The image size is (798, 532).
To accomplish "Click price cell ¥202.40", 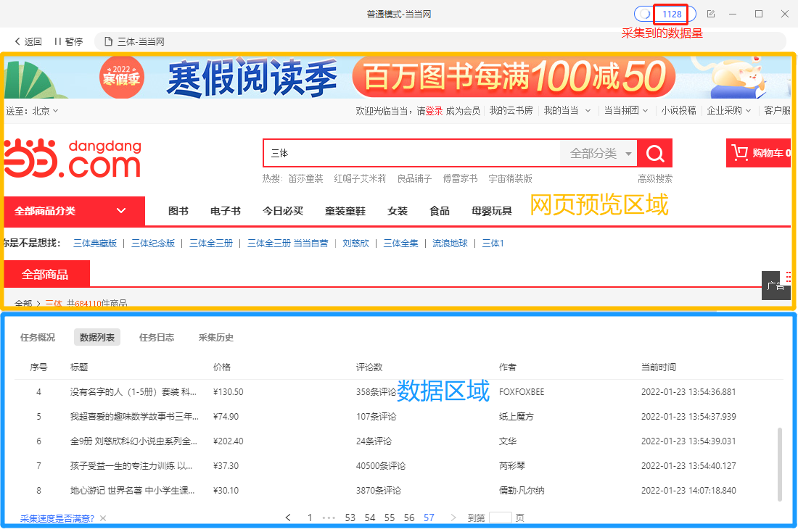I will (x=228, y=441).
